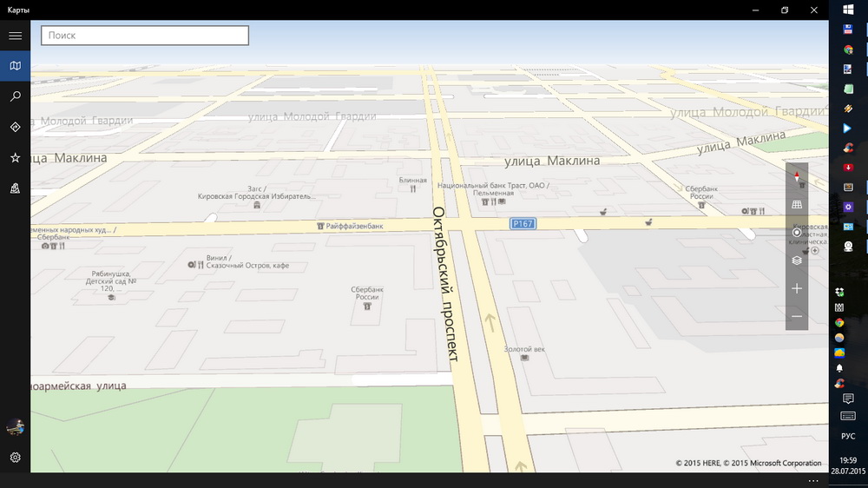Open the webcam app in taskbar
This screenshot has width=868, height=488.
848,246
